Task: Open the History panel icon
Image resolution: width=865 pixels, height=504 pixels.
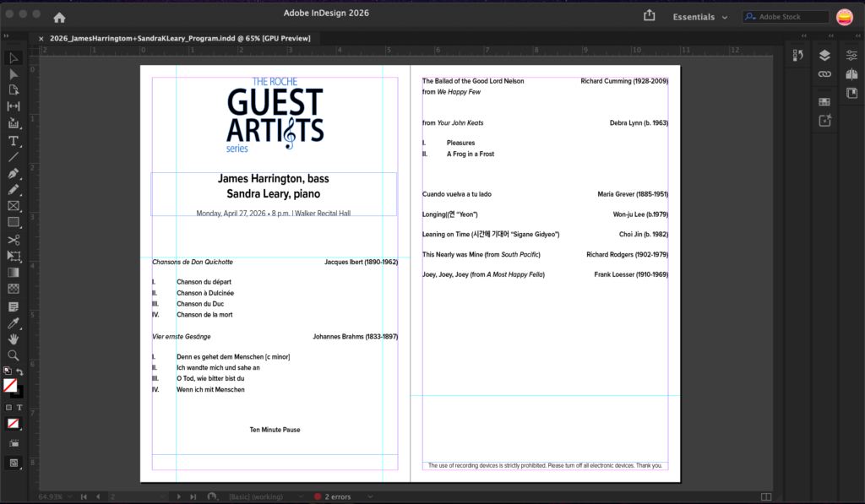Action: (x=797, y=55)
